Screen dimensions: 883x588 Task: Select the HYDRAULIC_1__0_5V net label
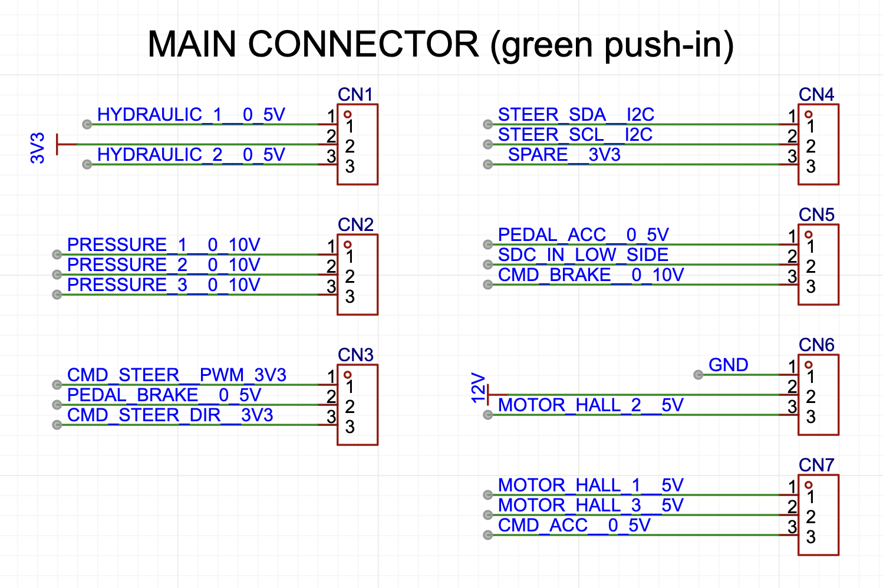tap(191, 115)
